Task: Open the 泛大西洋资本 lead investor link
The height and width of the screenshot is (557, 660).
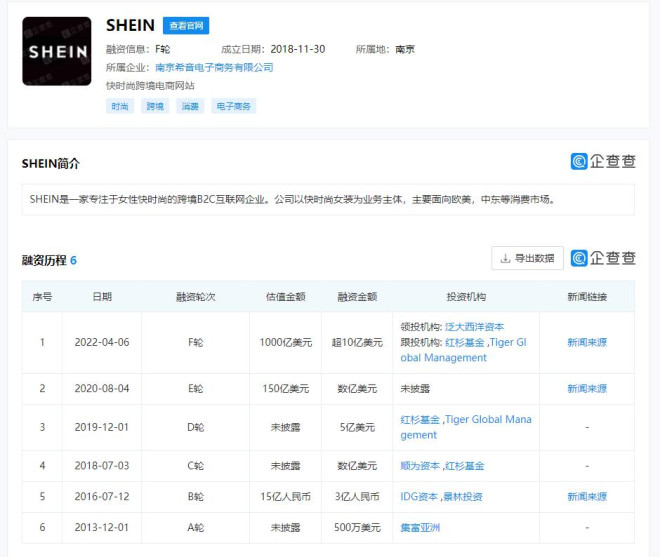Action: tap(474, 327)
